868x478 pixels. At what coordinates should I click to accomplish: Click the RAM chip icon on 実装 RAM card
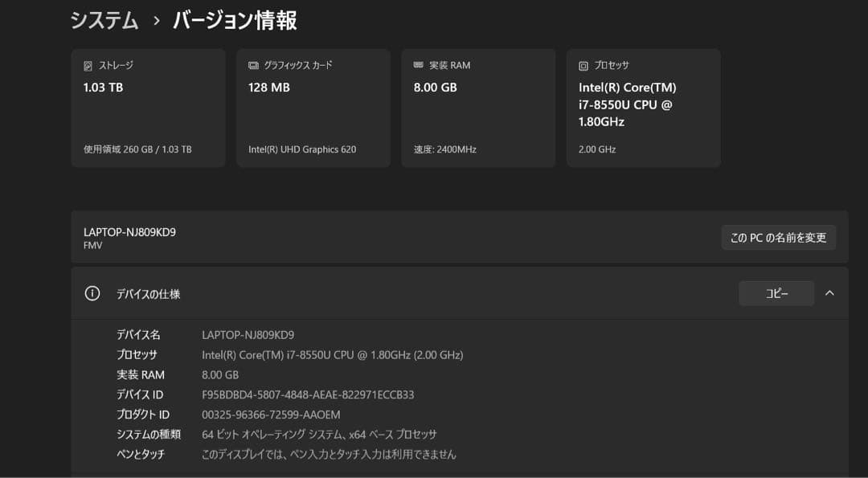(419, 65)
